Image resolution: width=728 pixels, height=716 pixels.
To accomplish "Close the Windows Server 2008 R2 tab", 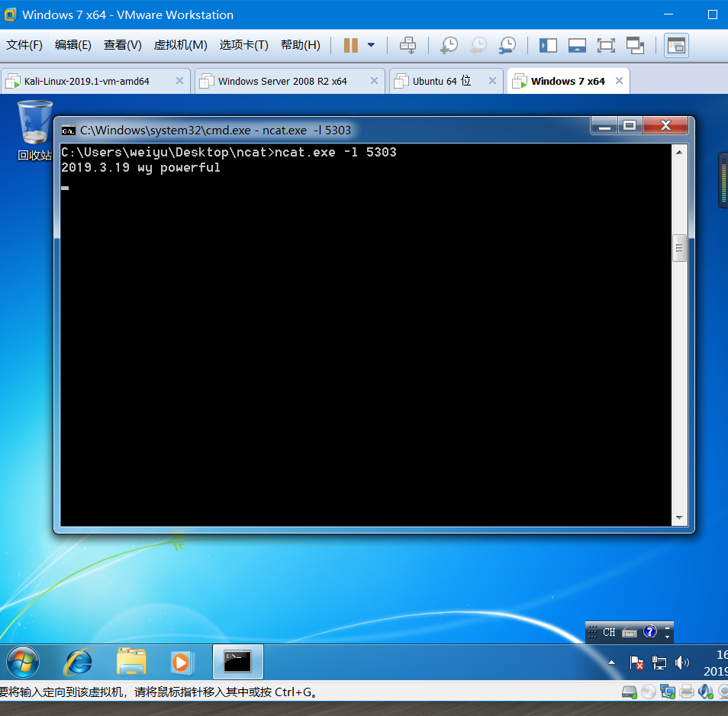I will [x=374, y=81].
